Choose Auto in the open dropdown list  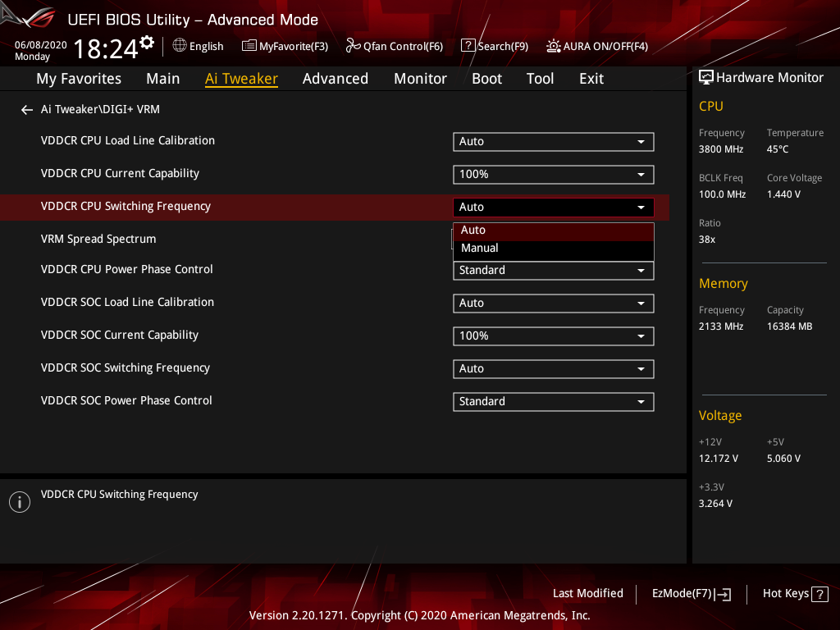[554, 231]
